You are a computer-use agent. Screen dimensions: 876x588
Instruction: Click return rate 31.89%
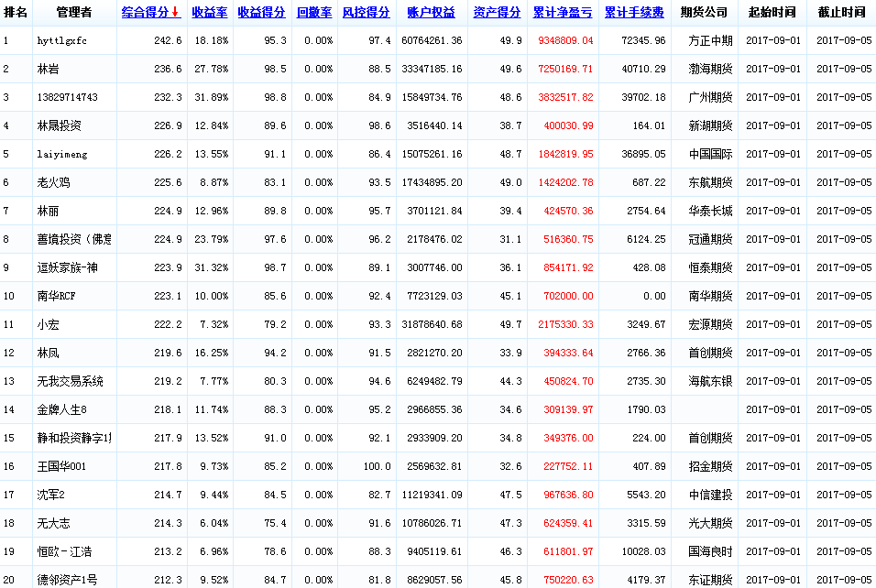[x=211, y=97]
